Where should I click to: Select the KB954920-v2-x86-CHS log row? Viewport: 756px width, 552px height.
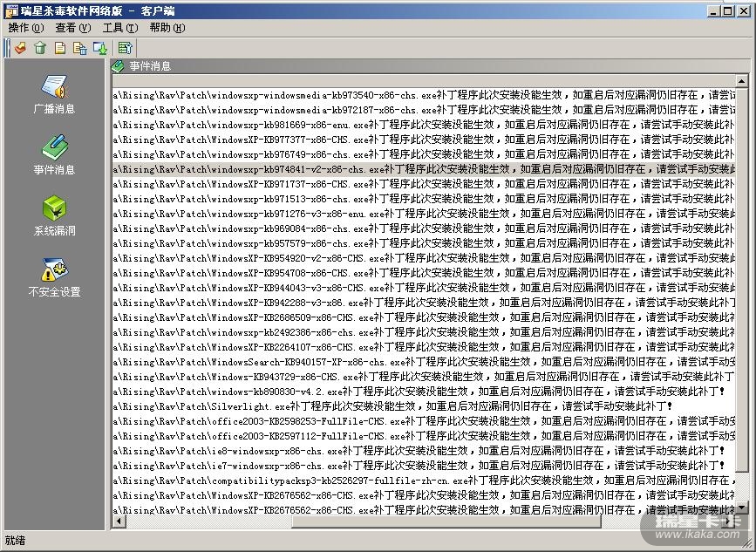pos(424,258)
